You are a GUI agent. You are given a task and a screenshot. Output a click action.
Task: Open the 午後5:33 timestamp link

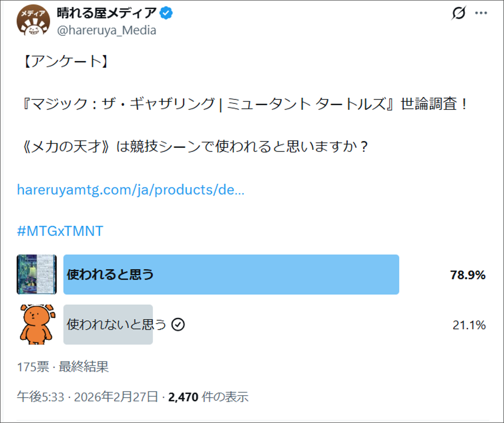pos(40,397)
